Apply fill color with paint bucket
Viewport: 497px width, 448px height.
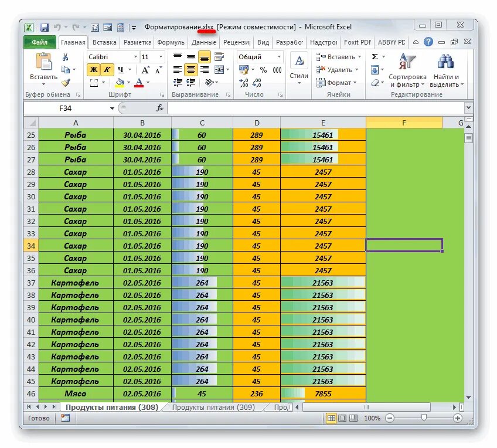(120, 83)
